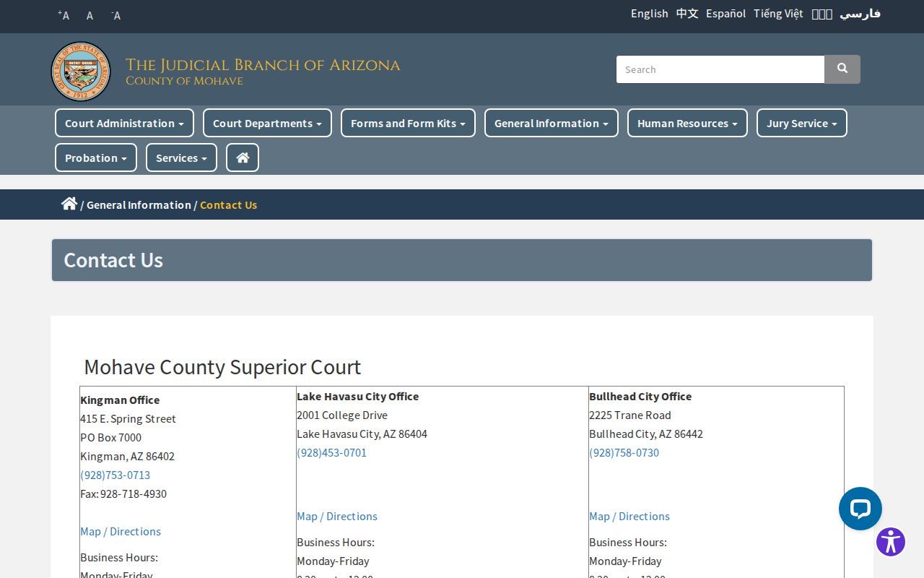
Task: Increase font size with +A
Action: 64,15
